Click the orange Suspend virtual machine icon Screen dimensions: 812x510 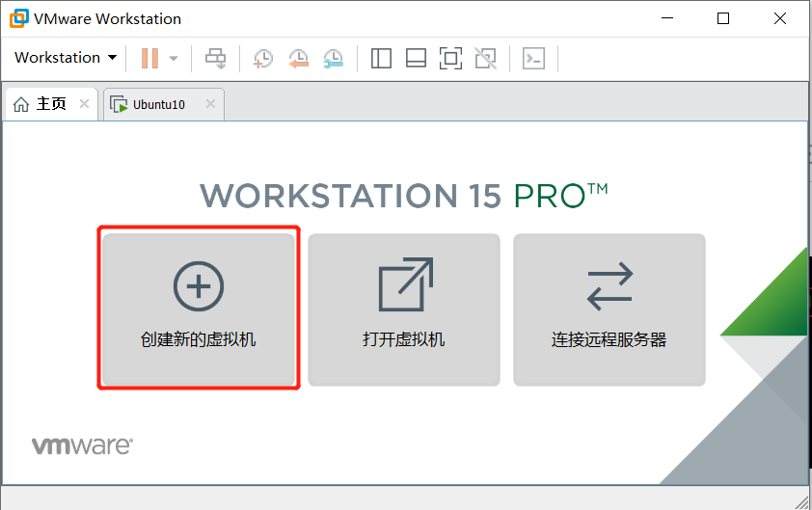coord(149,58)
